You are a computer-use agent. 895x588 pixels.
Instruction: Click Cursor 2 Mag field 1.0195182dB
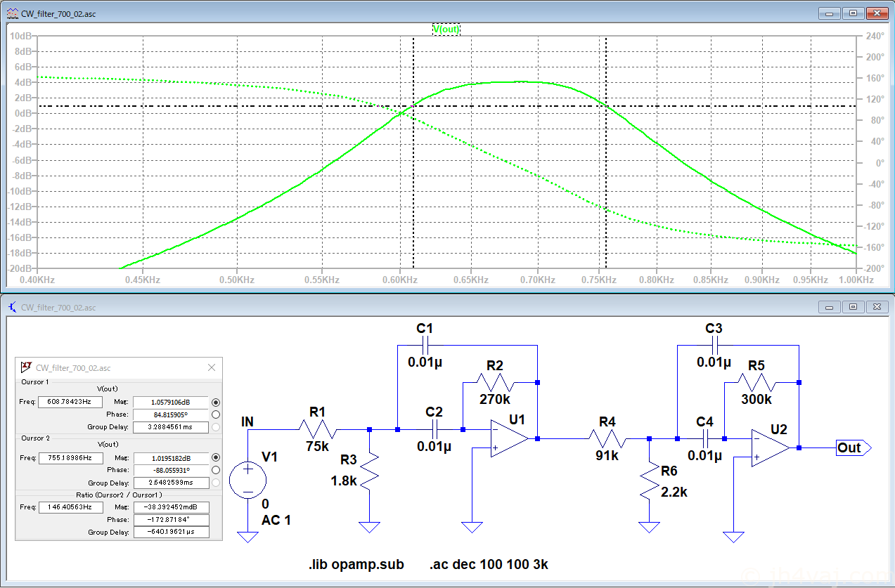click(x=171, y=458)
